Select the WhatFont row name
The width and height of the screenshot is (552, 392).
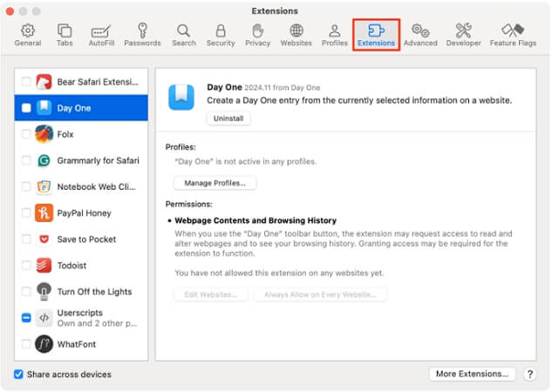[x=77, y=344]
